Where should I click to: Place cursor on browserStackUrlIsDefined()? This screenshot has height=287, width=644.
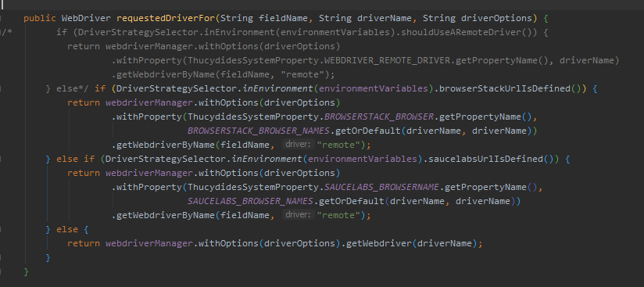click(x=510, y=88)
